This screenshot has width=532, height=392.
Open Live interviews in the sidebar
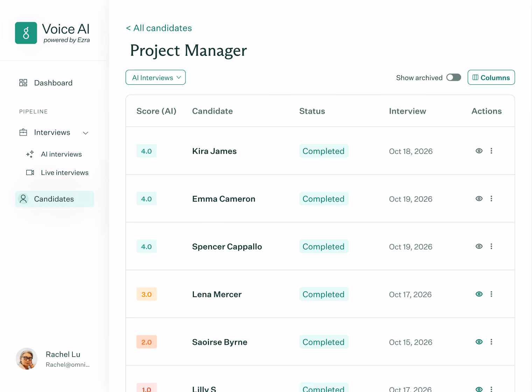(65, 173)
